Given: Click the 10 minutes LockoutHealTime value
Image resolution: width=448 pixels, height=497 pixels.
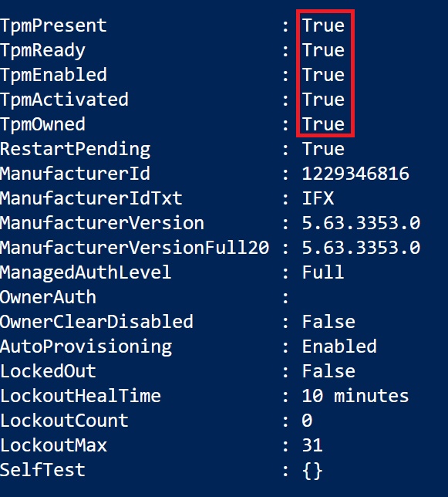Looking at the screenshot, I should click(x=355, y=396).
